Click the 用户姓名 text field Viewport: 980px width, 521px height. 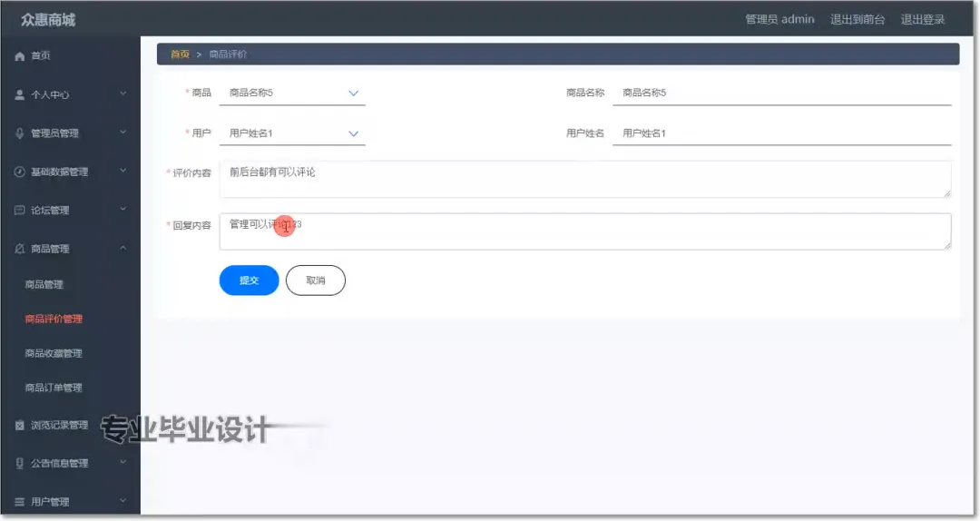pos(782,133)
